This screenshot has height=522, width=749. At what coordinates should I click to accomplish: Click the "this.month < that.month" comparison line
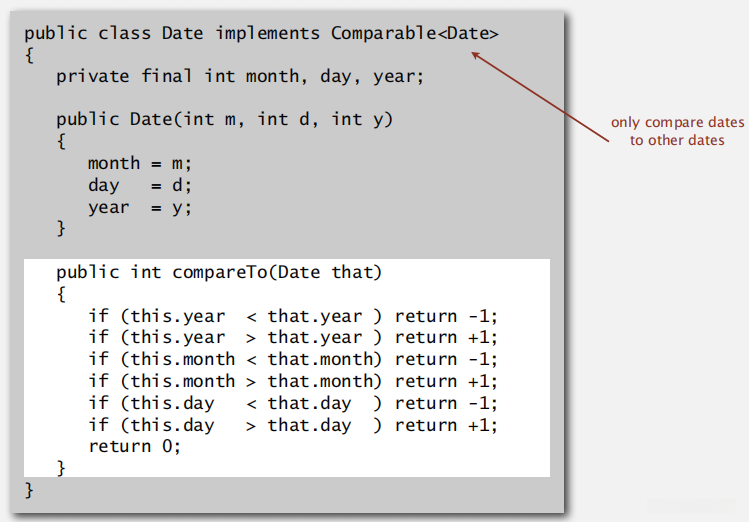click(x=292, y=359)
